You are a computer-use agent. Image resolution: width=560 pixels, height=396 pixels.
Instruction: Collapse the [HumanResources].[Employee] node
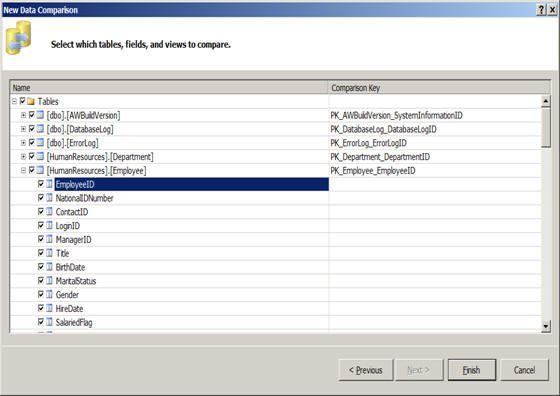(x=23, y=170)
